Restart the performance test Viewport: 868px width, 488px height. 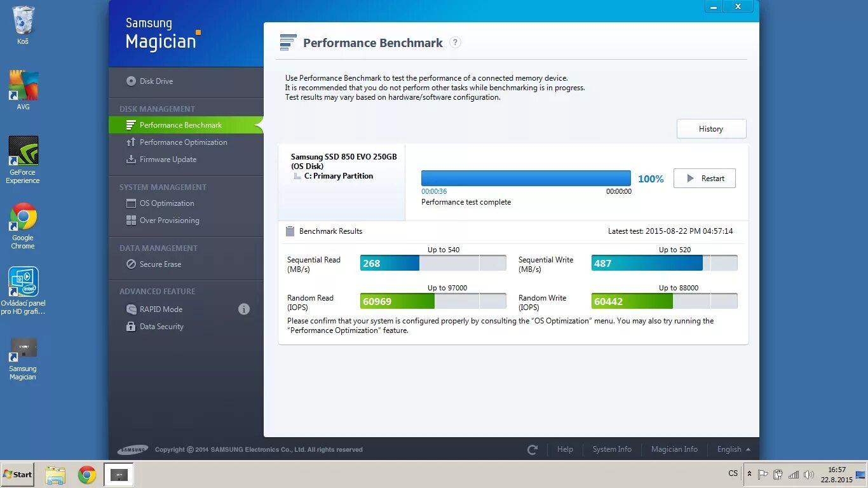coord(704,179)
